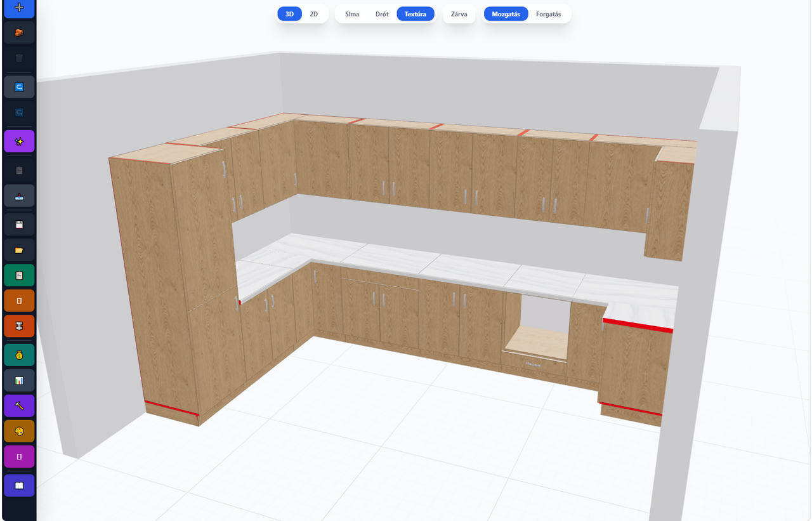The height and width of the screenshot is (521, 812).
Task: Select Textúra render mode
Action: coord(416,14)
